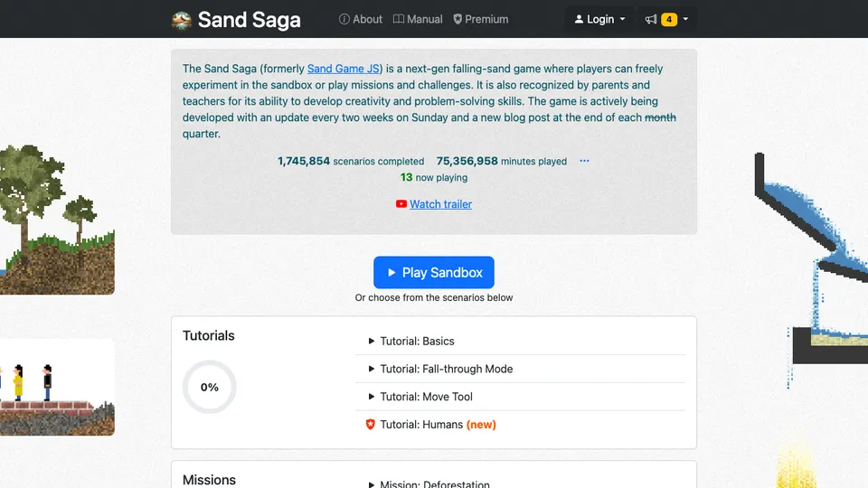Click the play triangle in Play Sandbox
This screenshot has width=868, height=488.
(x=392, y=272)
